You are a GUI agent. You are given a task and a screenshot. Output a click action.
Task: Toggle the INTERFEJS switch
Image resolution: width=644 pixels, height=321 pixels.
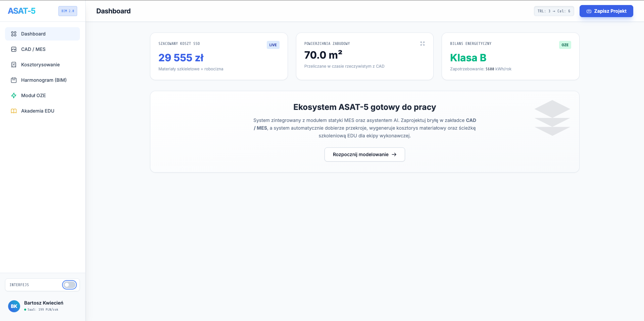pos(69,285)
